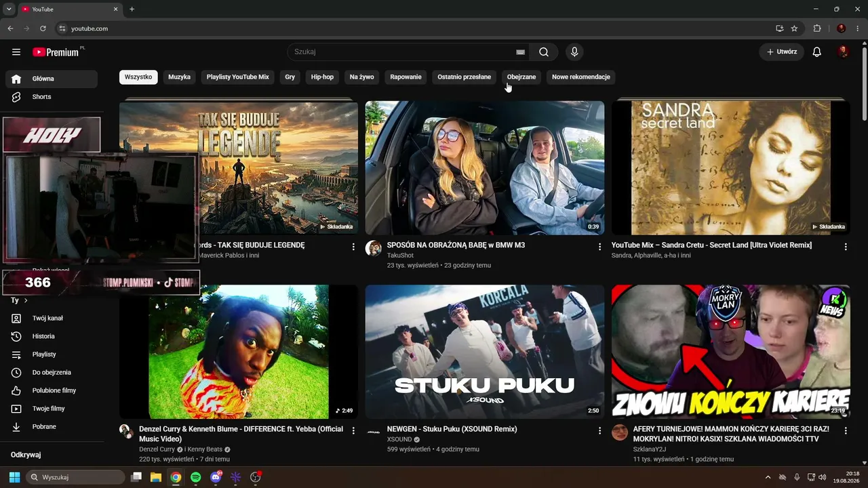Click the Windows taskbar Wyszukaj search box

tap(75, 477)
